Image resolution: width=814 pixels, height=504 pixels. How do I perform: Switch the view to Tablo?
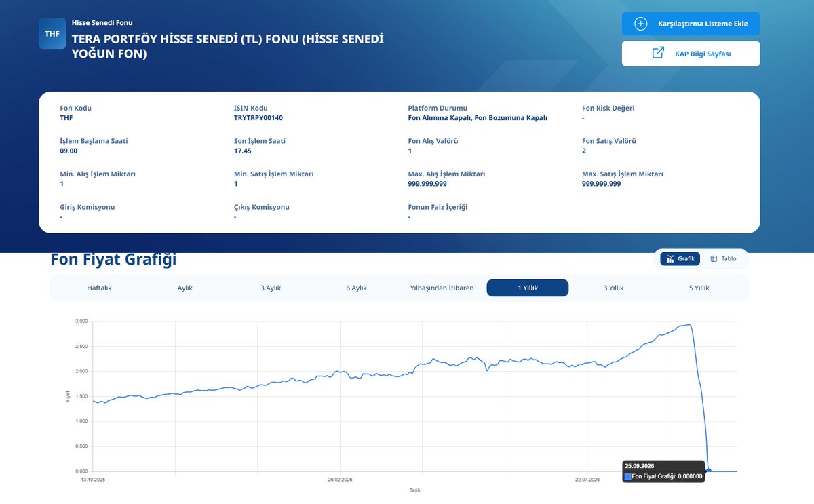pos(722,258)
